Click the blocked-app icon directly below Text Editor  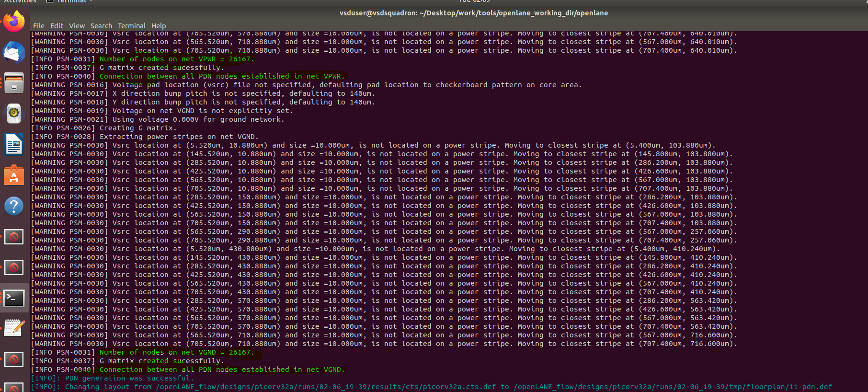point(14,359)
